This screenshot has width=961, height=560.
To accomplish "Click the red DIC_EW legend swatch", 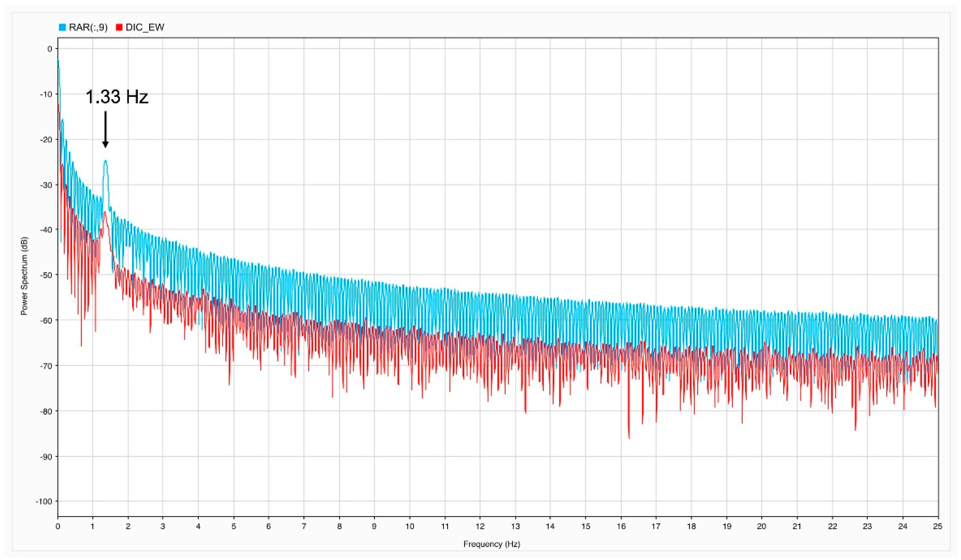I will tap(119, 27).
